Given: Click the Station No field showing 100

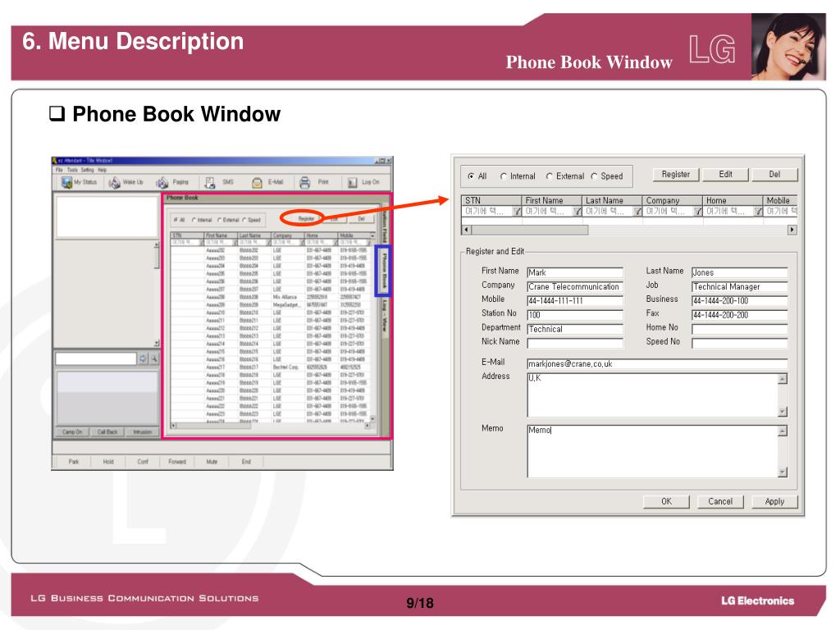Looking at the screenshot, I should click(575, 315).
